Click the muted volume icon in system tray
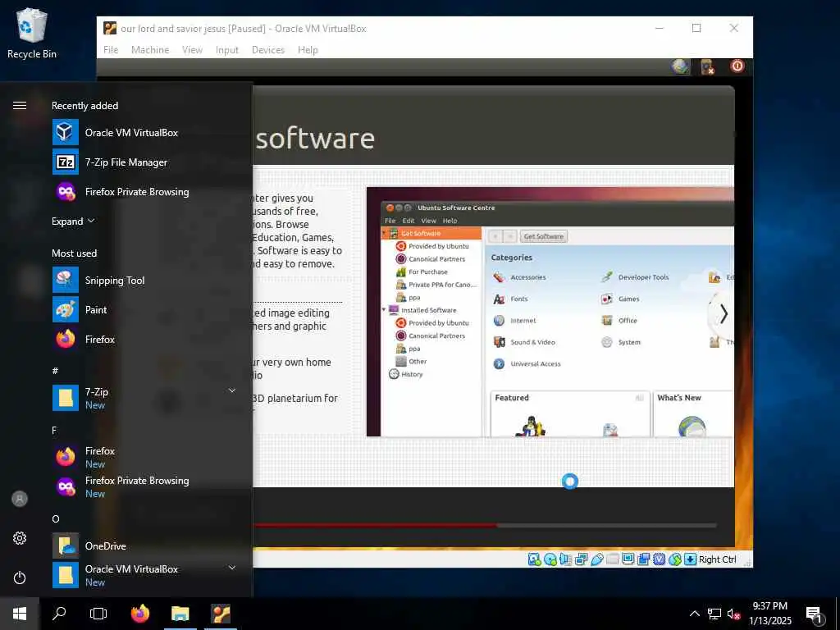The height and width of the screenshot is (630, 840). point(733,614)
